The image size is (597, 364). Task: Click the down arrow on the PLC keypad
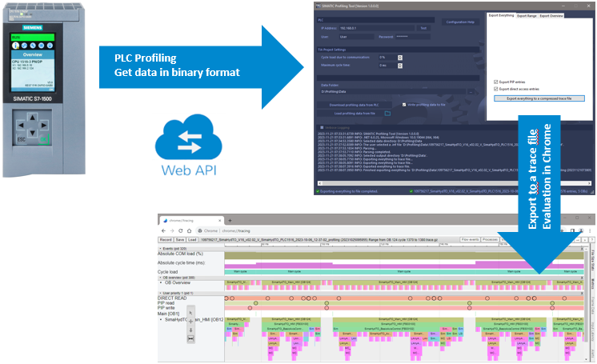click(x=32, y=133)
